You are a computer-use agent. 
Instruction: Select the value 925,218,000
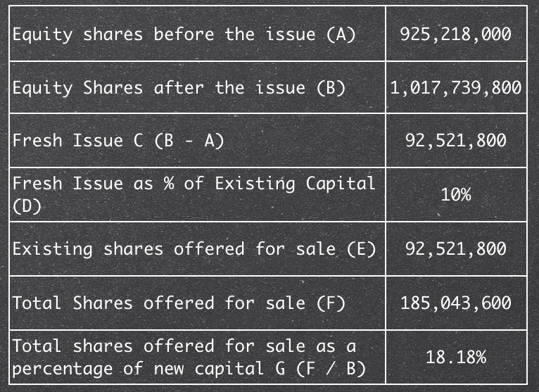[455, 34]
